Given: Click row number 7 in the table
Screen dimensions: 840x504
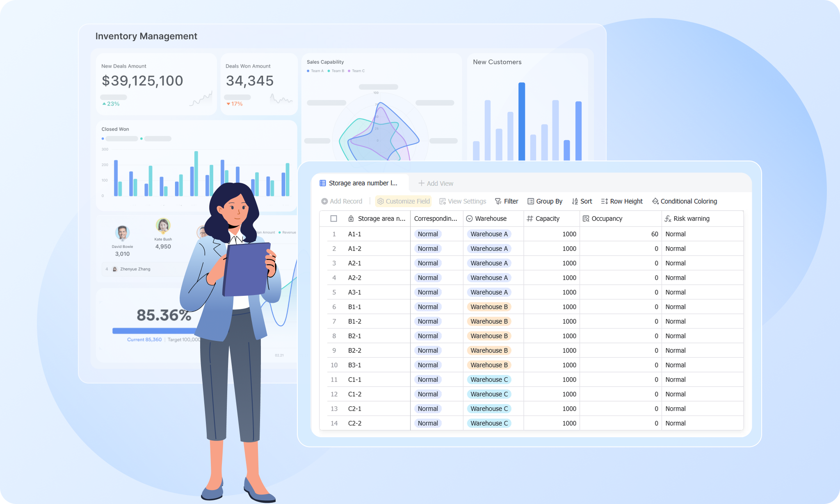Looking at the screenshot, I should (334, 321).
